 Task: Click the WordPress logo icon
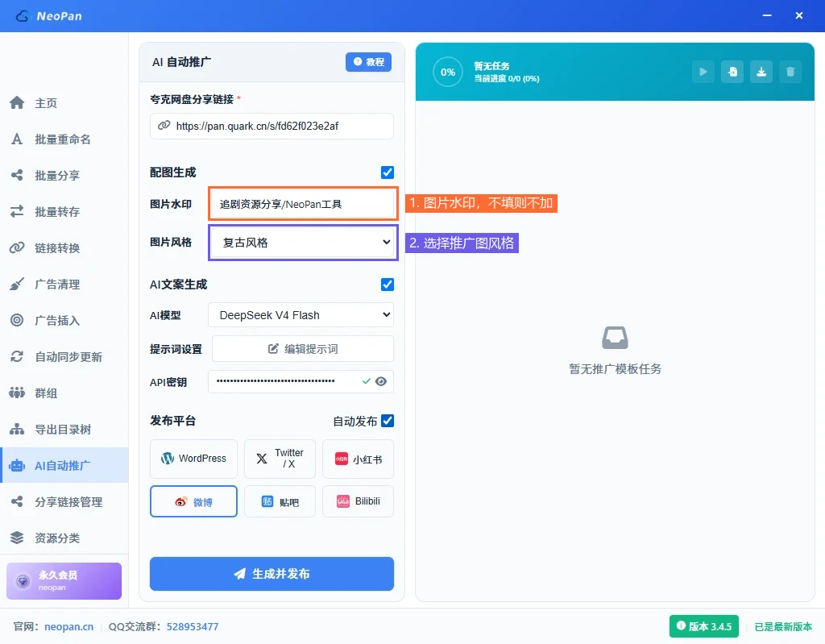pyautogui.click(x=168, y=459)
